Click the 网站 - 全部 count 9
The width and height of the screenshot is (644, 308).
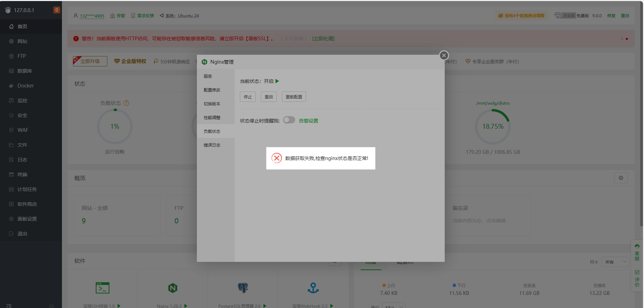click(x=84, y=221)
